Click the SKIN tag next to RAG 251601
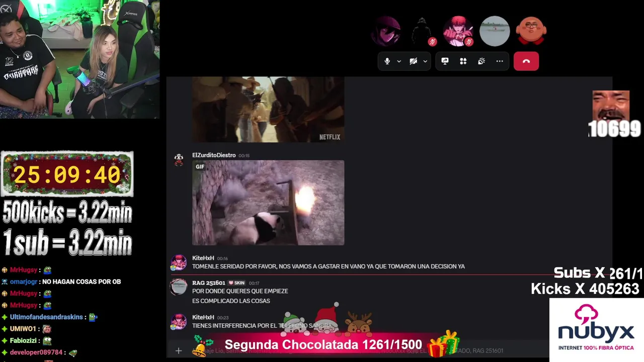Viewport: 644px width, 362px height. (x=236, y=283)
